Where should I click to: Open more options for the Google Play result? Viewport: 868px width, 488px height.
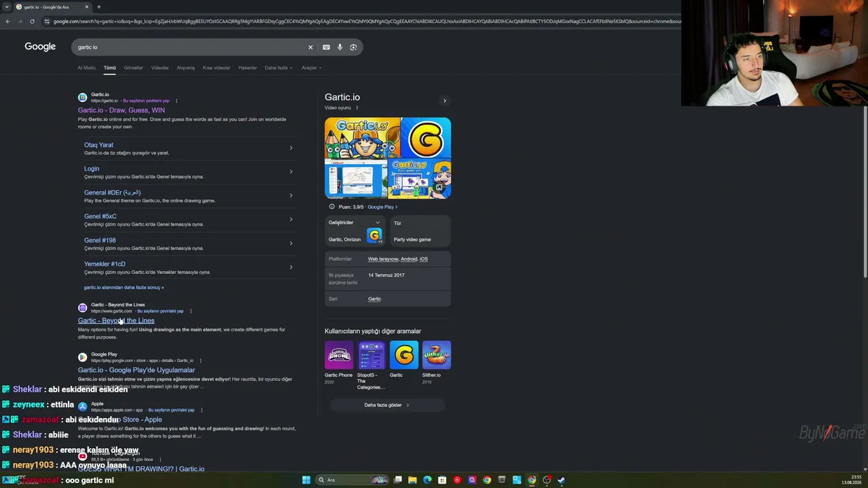coord(201,361)
